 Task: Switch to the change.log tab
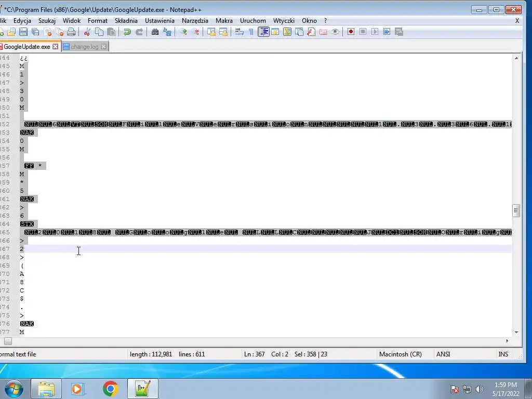pos(85,47)
